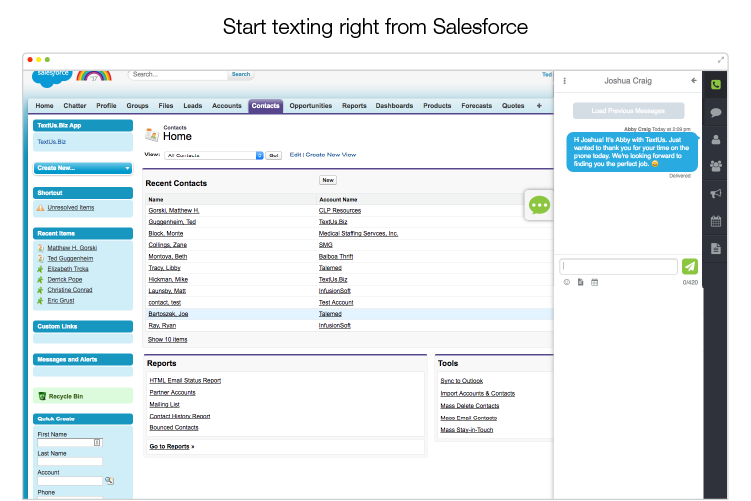Open the phone icon in TextUs sidebar
The height and width of the screenshot is (501, 751).
click(x=715, y=85)
